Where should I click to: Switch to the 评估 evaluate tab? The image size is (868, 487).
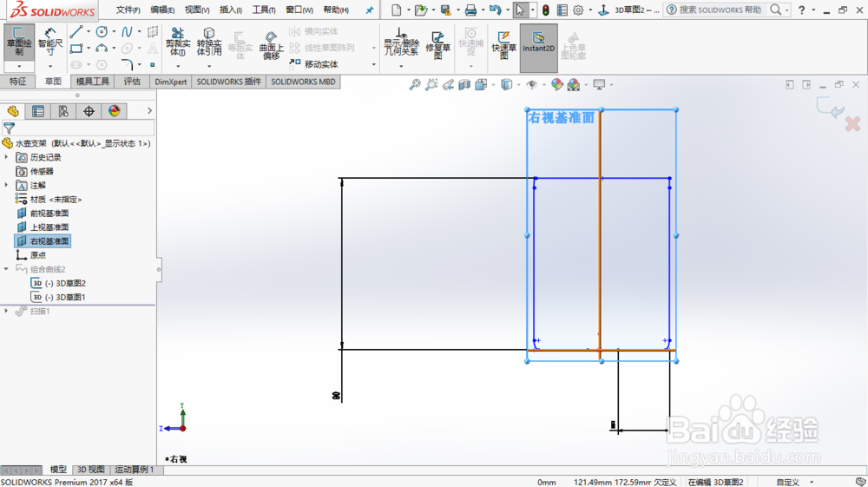click(132, 82)
